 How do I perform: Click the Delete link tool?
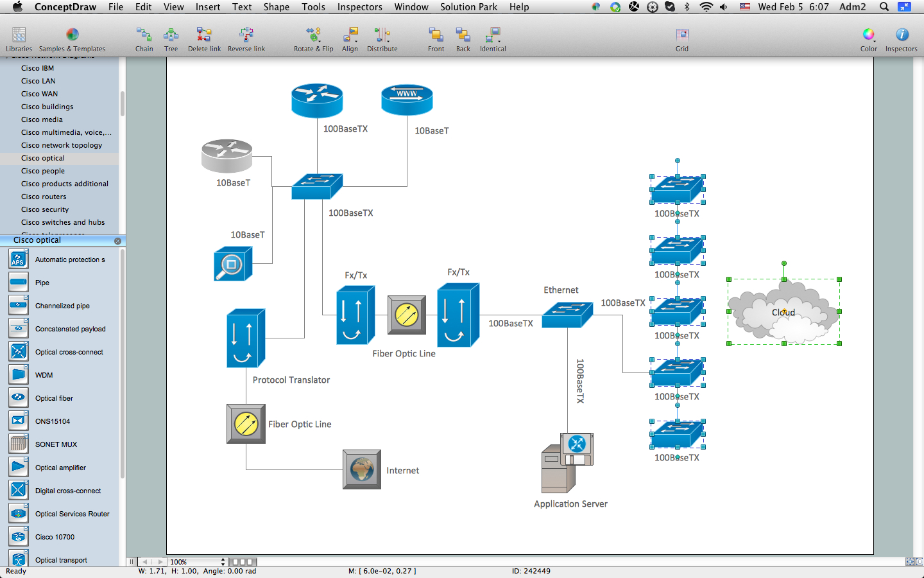(x=204, y=39)
